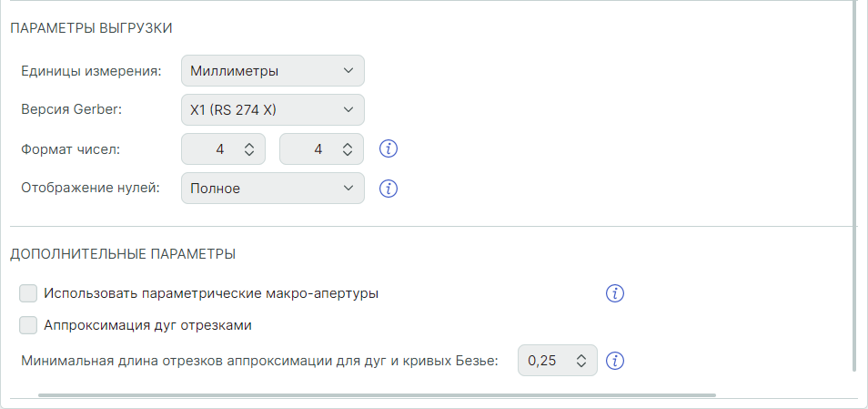Open info tooltip next to Формат чисел

coord(389,148)
